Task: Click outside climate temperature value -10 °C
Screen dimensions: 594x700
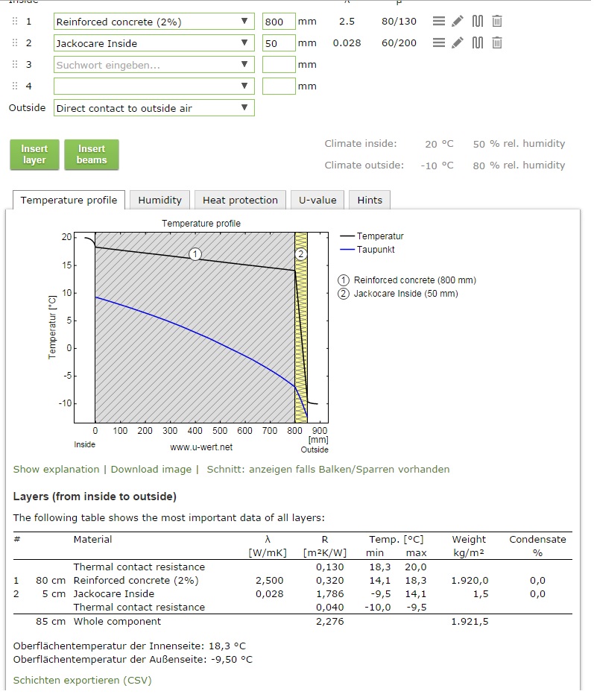Action: pos(437,165)
